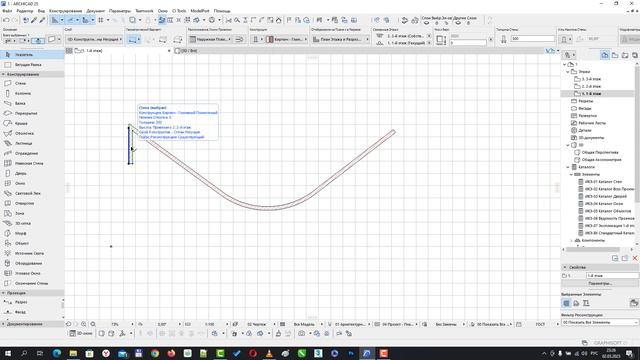Click the Undo arrow in toolbar

pyautogui.click(x=6, y=20)
